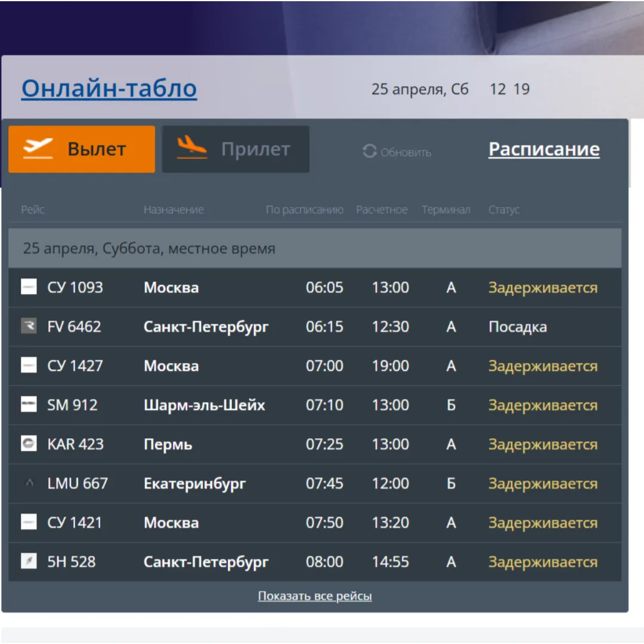This screenshot has height=644, width=644.
Task: Select the Шарм-эль-Шейх destination row
Action: (x=204, y=405)
